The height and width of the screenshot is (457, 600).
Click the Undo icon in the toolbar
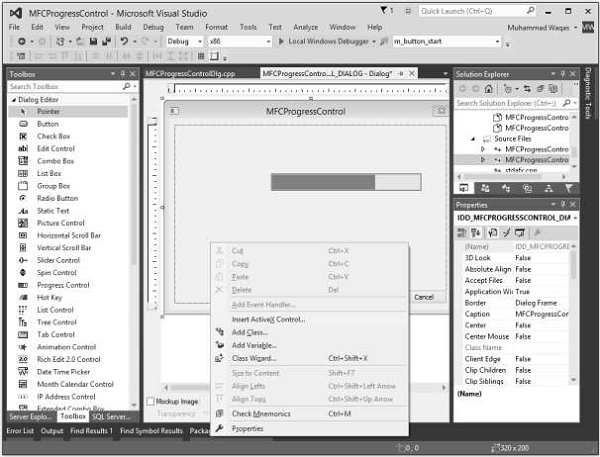tap(124, 42)
